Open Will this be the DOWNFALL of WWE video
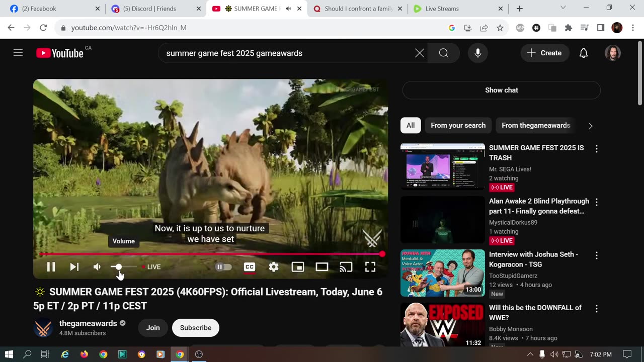 pos(443,324)
